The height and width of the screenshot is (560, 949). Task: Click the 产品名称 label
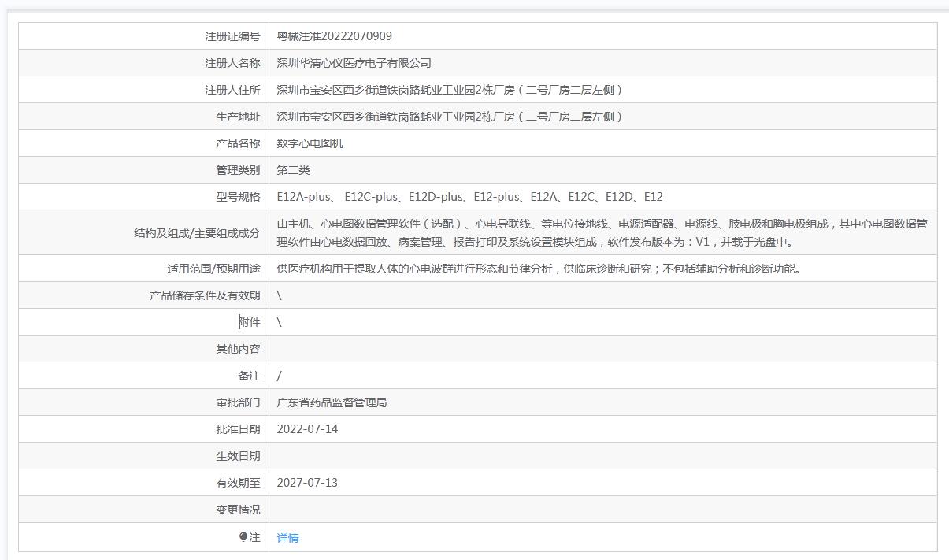[238, 143]
